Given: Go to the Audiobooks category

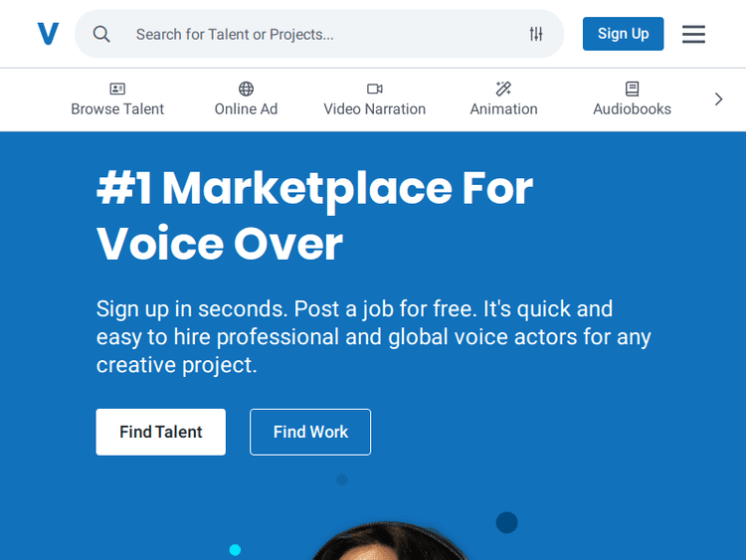Looking at the screenshot, I should click(x=632, y=109).
